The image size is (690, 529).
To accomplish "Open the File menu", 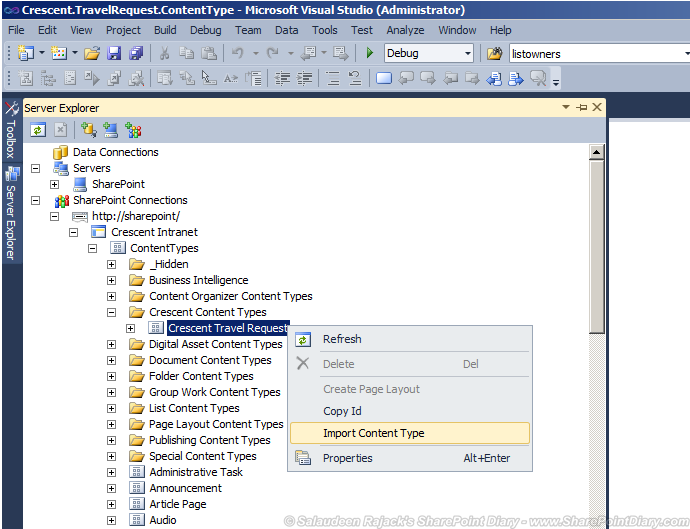I will pyautogui.click(x=16, y=30).
